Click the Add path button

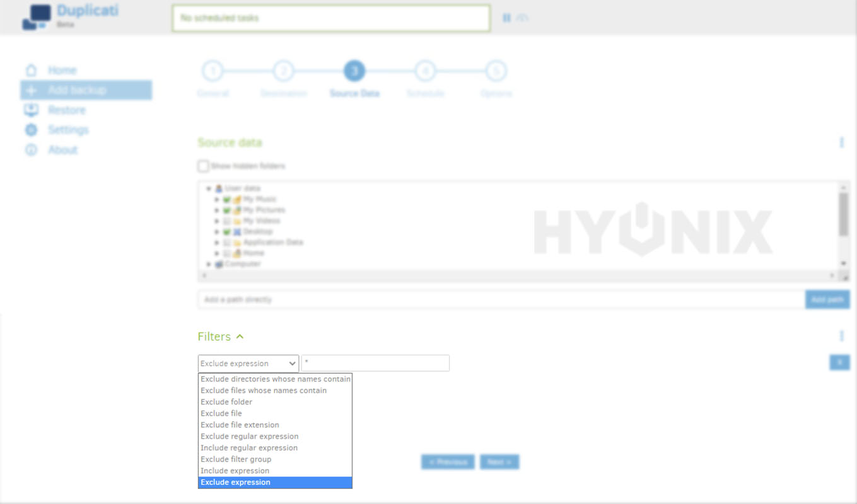tap(827, 300)
